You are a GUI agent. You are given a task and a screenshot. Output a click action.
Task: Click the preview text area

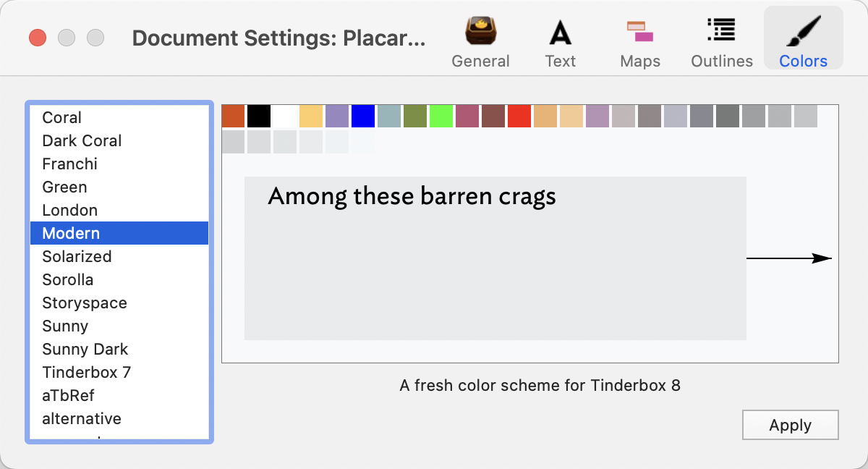495,258
